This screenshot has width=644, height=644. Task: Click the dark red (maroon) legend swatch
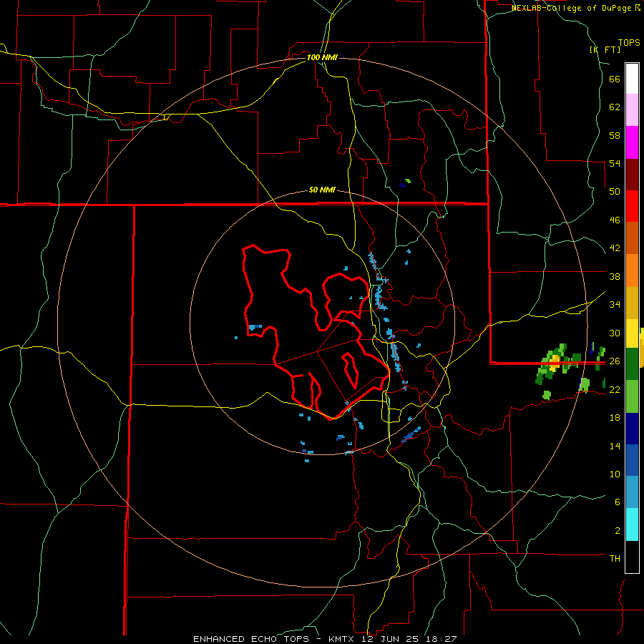(x=632, y=175)
